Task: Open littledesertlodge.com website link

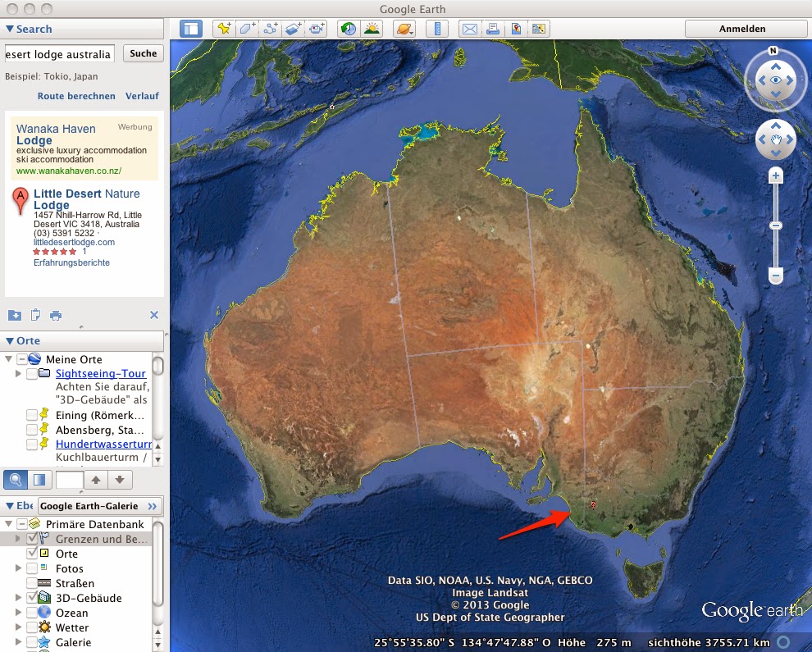Action: 74,242
